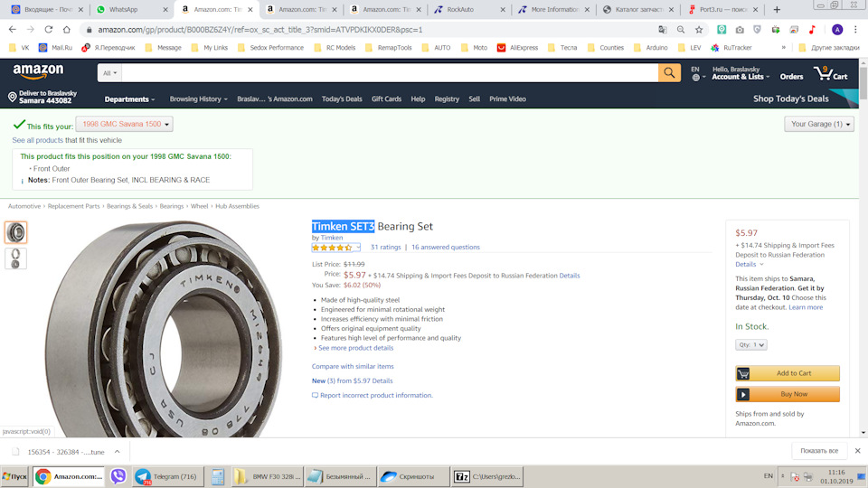Open 16 answered questions link
The width and height of the screenshot is (868, 488).
tap(446, 248)
